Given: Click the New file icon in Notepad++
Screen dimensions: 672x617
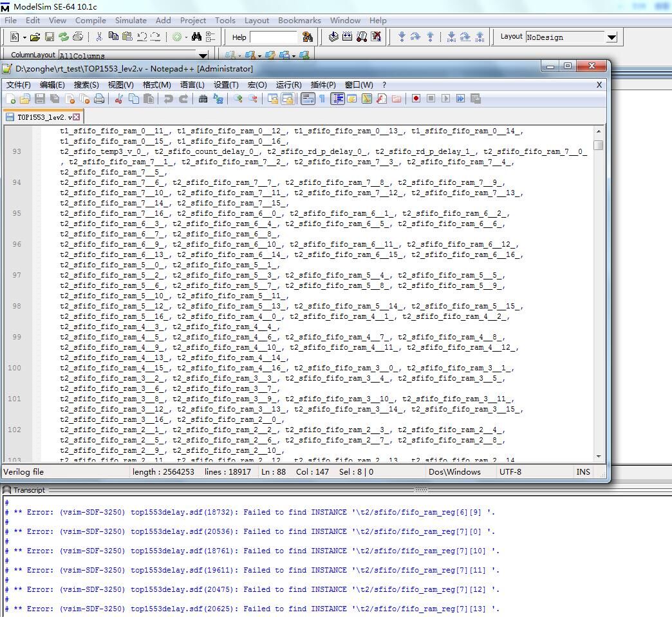Looking at the screenshot, I should pos(10,99).
